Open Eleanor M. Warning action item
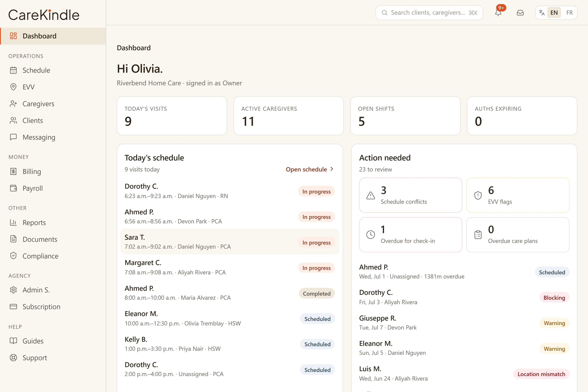Screen dimensions: 588x392 click(464, 348)
